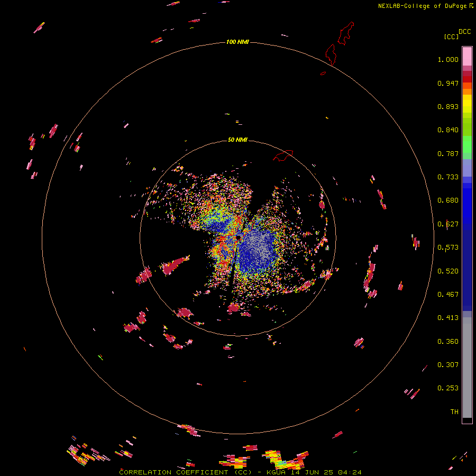Click the 50 NMI range ring label
Image resolution: width=476 pixels, height=476 pixels.
pos(237,140)
